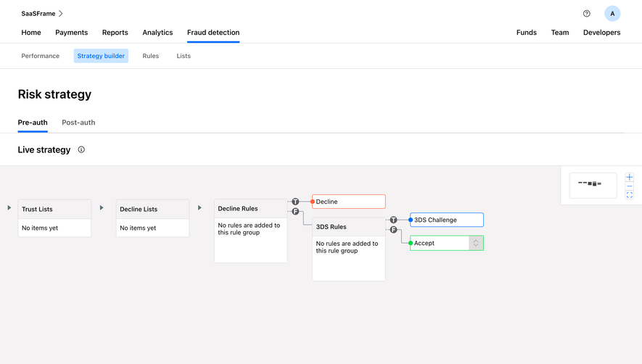This screenshot has height=364, width=642.
Task: Switch to the Post-auth tab
Action: [x=78, y=123]
